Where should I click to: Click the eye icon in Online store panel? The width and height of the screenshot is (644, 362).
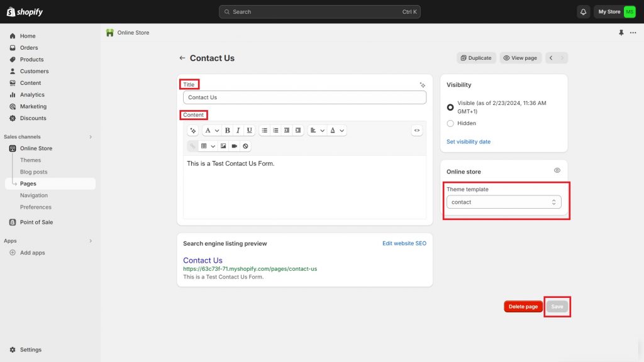(557, 170)
